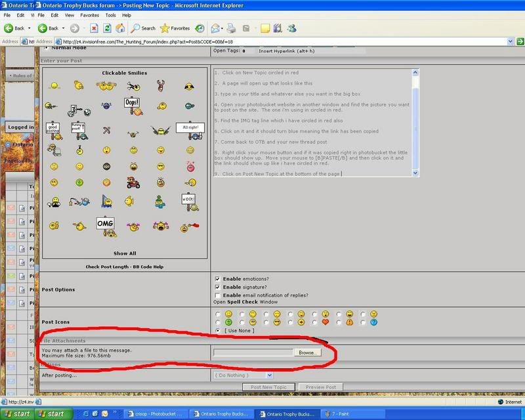Insert the 'Oops!' sign smiley

[133, 106]
